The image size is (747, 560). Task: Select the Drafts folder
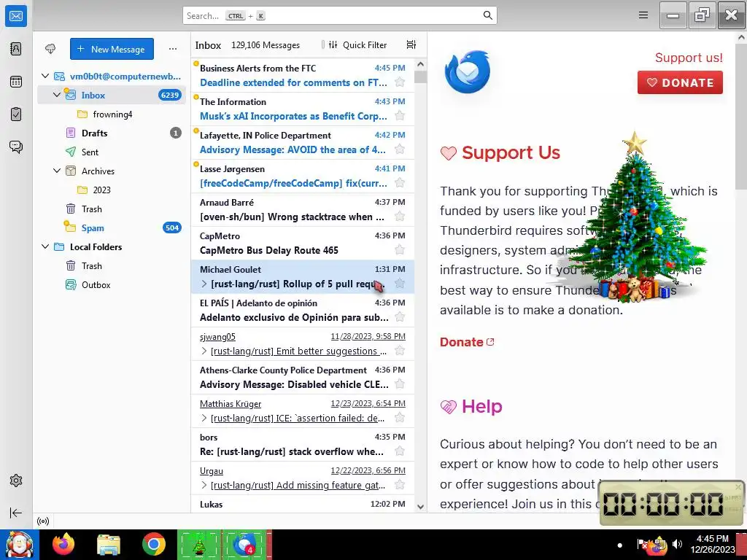pos(112,133)
